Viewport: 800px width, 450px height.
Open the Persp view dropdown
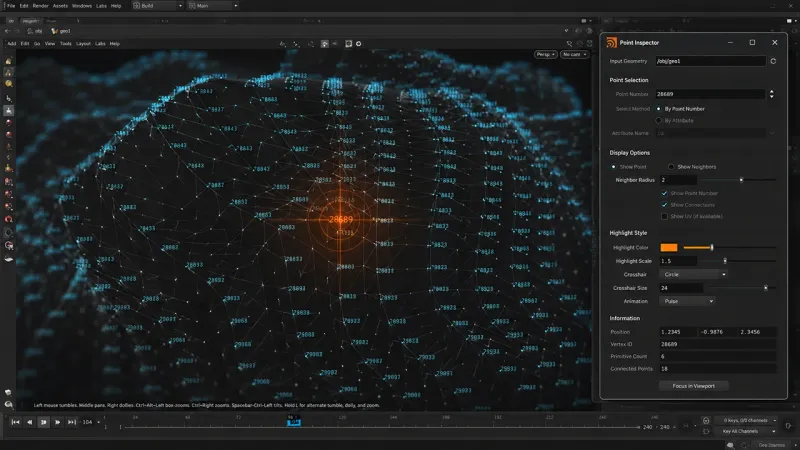point(545,54)
